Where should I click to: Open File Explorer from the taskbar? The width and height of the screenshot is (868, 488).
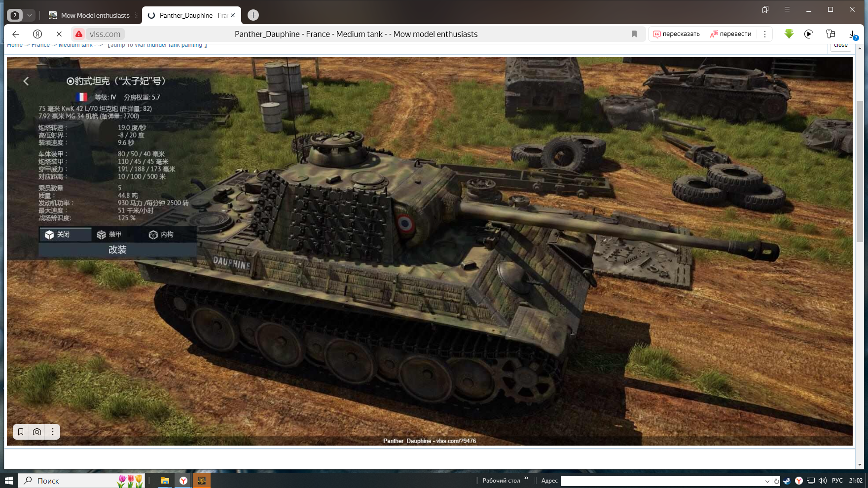(165, 481)
